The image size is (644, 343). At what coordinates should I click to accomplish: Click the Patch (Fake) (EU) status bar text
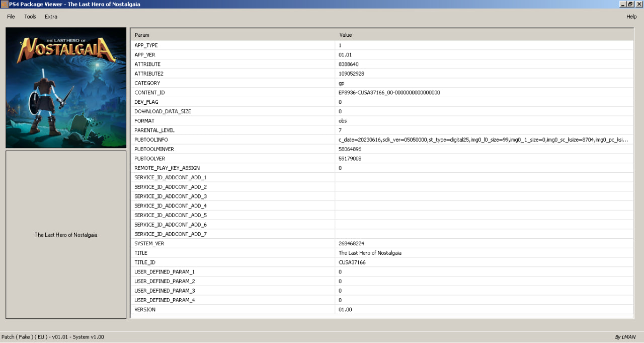[53, 337]
